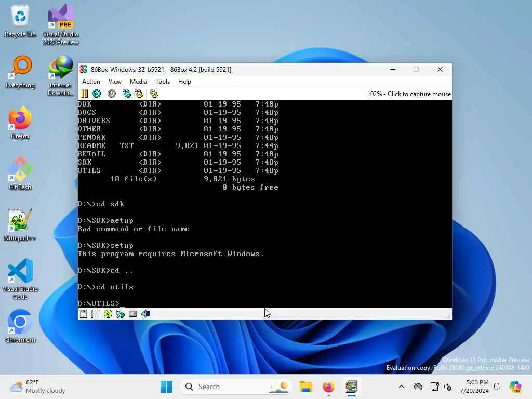This screenshot has width=532, height=399.
Task: Open the Tools menu
Action: [x=163, y=82]
